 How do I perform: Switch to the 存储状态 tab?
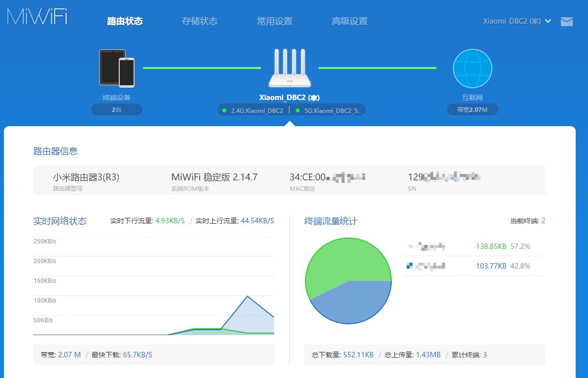tap(200, 21)
